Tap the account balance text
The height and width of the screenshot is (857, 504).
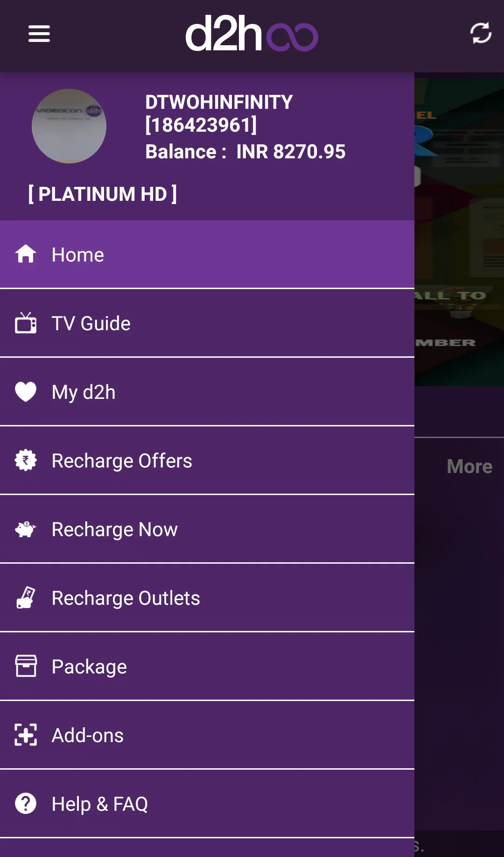pos(245,152)
